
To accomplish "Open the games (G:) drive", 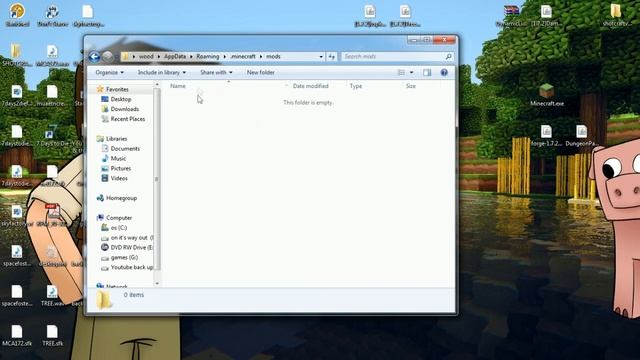I will [x=124, y=258].
